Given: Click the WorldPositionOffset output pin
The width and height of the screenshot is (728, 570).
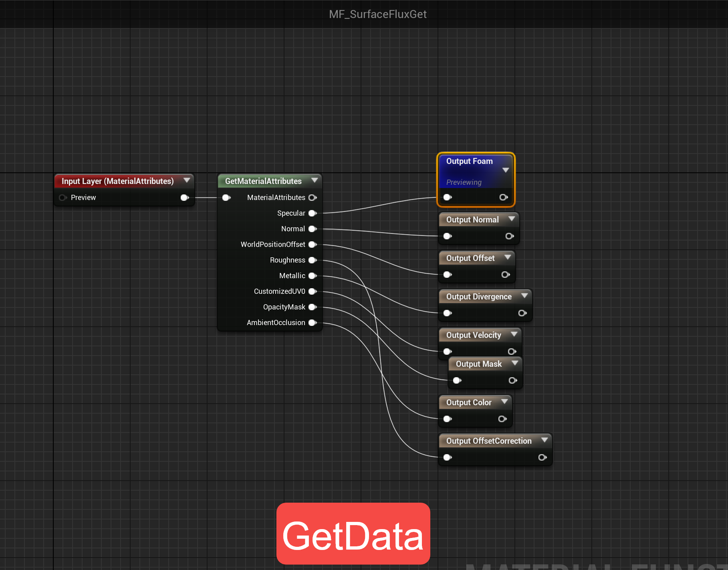Looking at the screenshot, I should click(313, 245).
